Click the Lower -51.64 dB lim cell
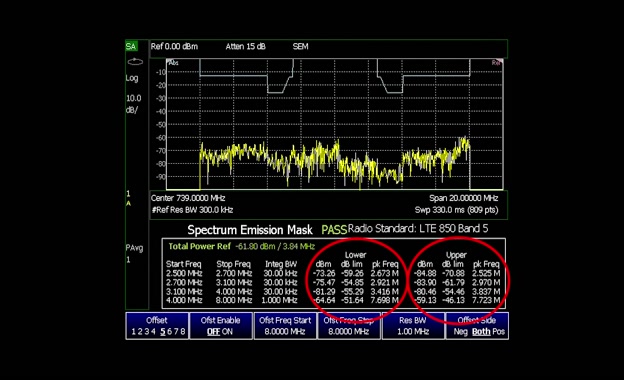Viewport: 624px width, 380px height. point(352,300)
